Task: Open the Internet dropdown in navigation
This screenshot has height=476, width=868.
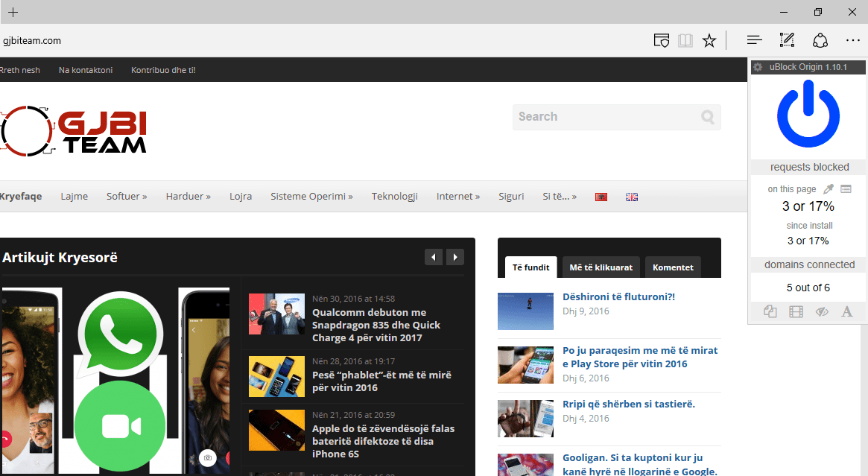Action: 457,196
